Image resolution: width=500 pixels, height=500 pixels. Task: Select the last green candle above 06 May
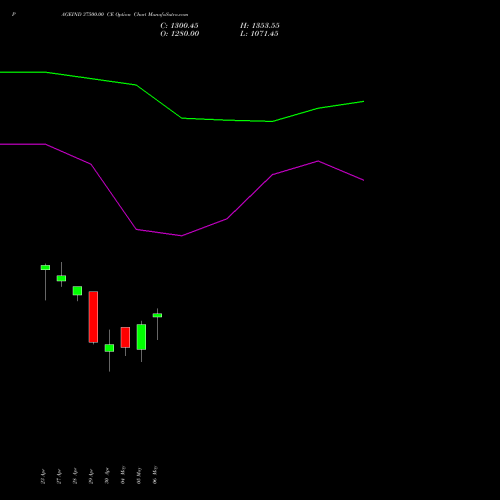pos(157,315)
